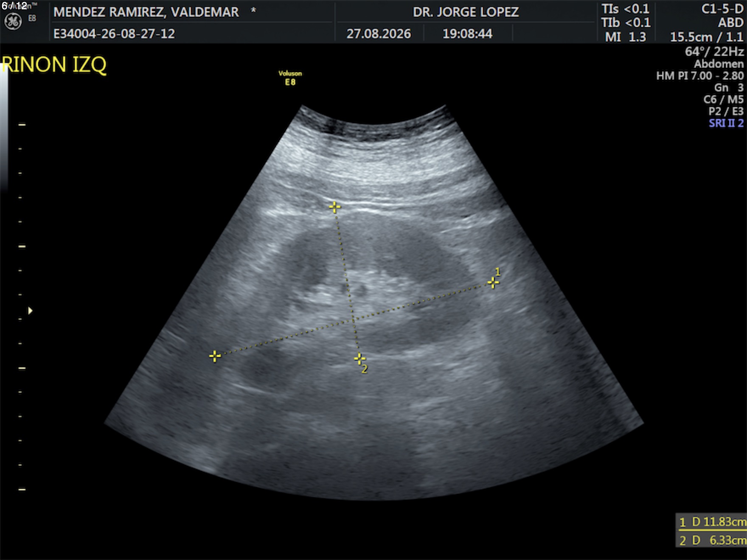Click the C1-5-D probe label

click(722, 9)
